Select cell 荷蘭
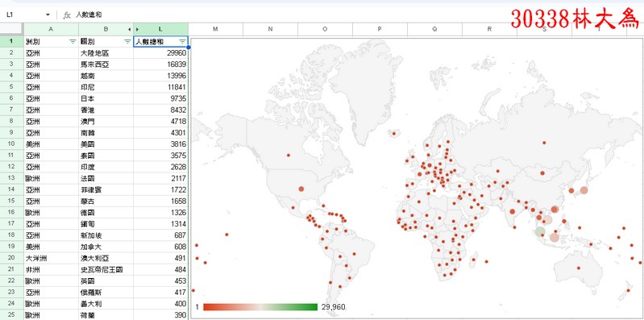644x320 pixels. point(106,315)
